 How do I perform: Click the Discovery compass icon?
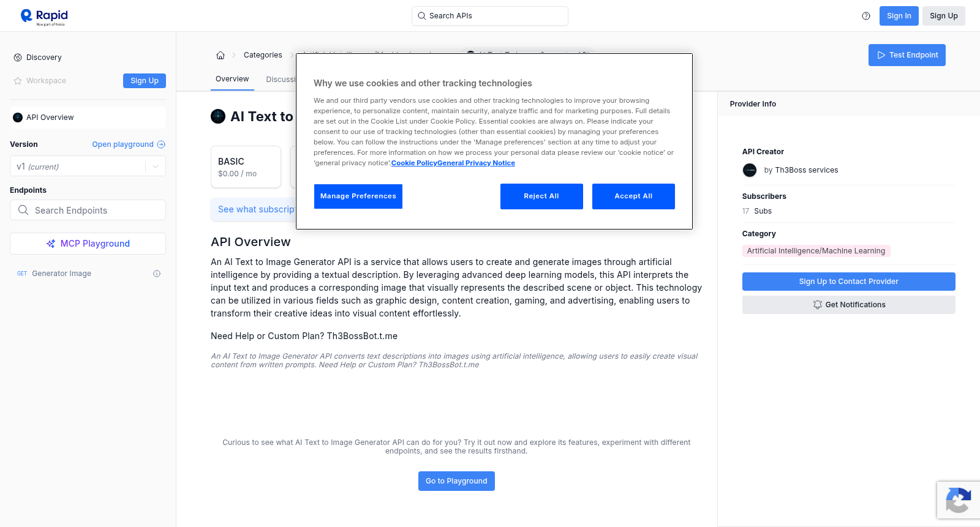(18, 58)
